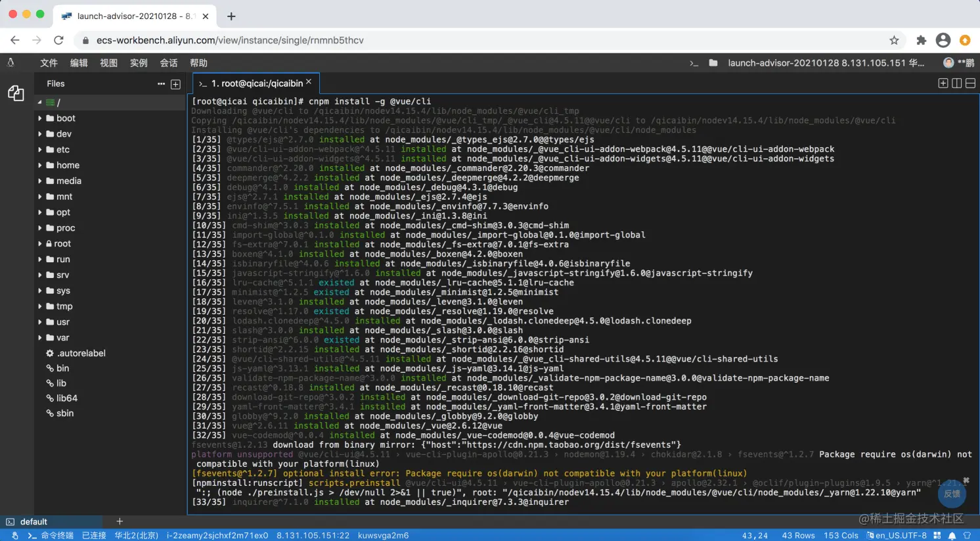Image resolution: width=980 pixels, height=541 pixels.
Task: Click the Files panel more options icon
Action: [x=161, y=83]
